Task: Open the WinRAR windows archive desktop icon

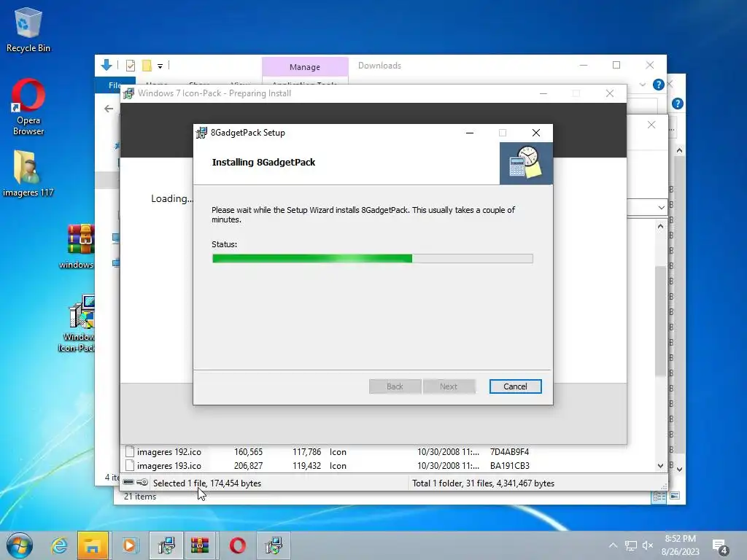Action: point(79,246)
